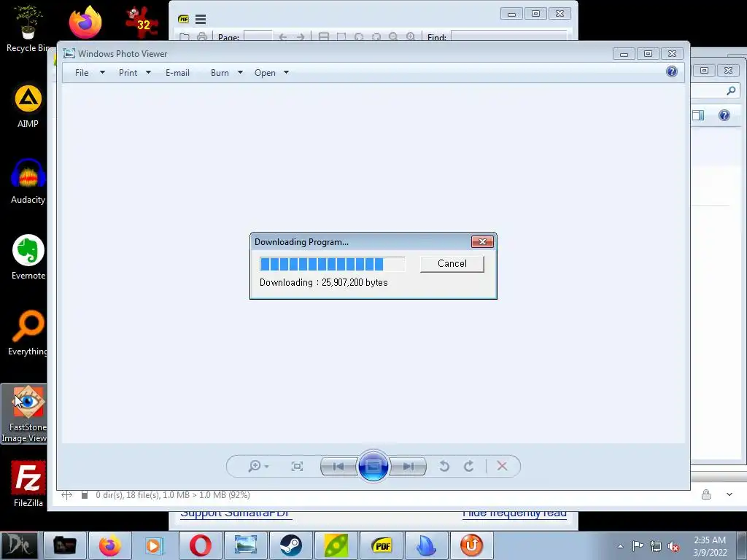This screenshot has width=747, height=560.
Task: Select the FastStone Image Viewer desktop icon
Action: click(x=24, y=414)
